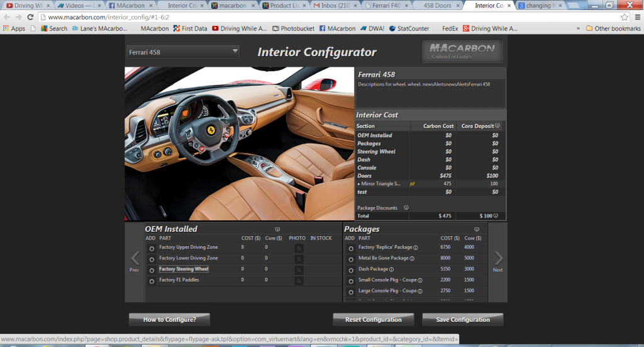Add Metal Be Gone Package radio button
Viewport: 644px width, 347px height.
351,259
